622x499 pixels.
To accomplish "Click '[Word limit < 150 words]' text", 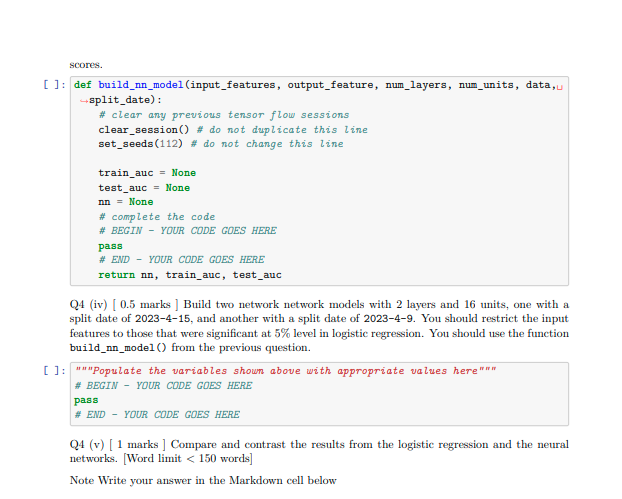I will tap(188, 459).
